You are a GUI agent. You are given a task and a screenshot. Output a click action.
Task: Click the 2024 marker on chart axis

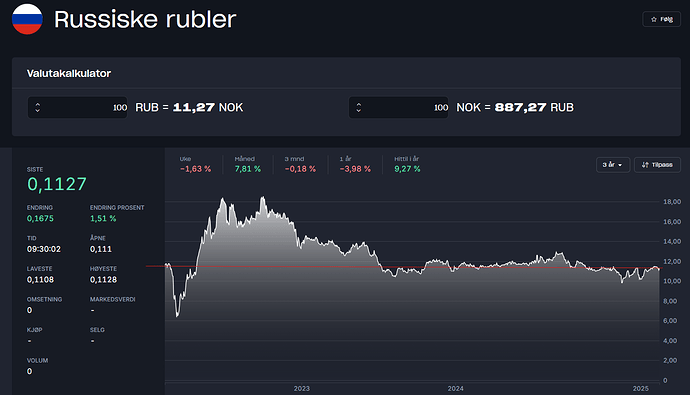[x=455, y=388]
